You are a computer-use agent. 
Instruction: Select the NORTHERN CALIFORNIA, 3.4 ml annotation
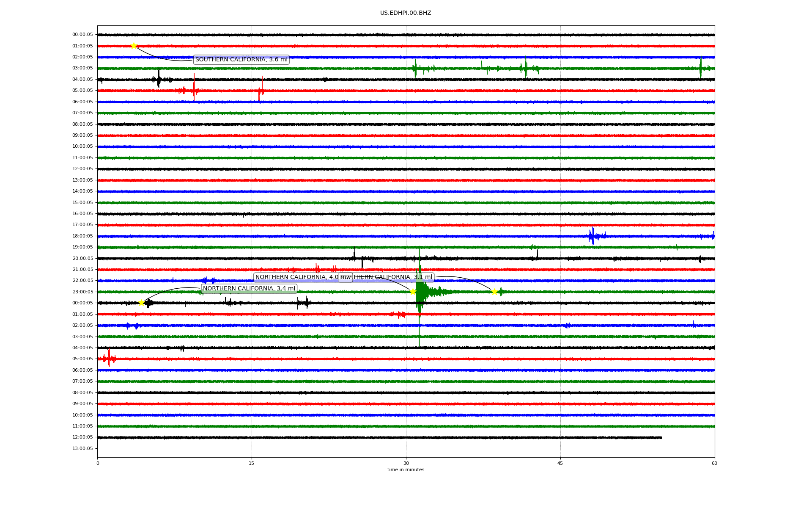tap(249, 289)
